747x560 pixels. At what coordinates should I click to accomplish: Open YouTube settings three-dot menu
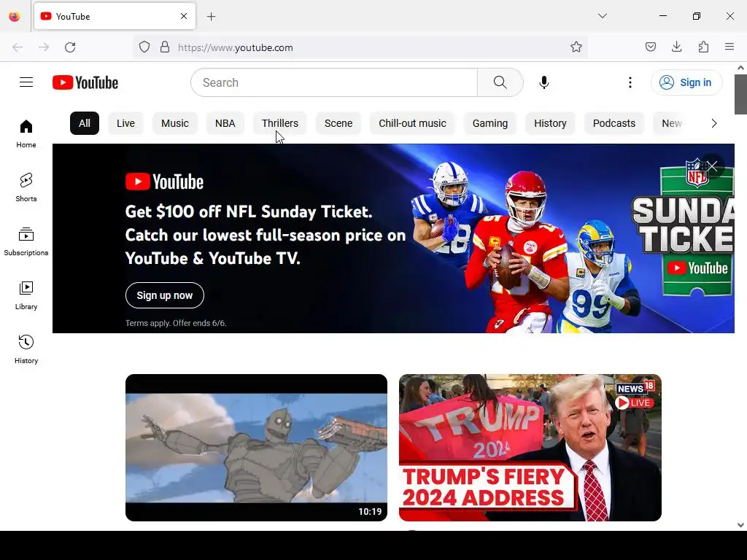[x=630, y=82]
